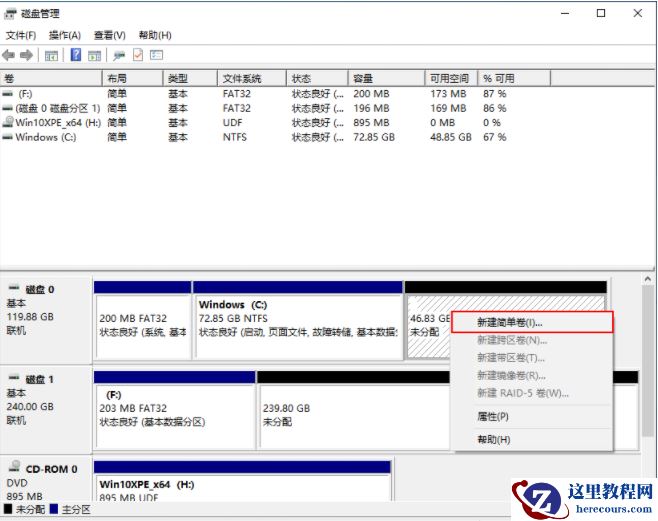Screen dimensions: 658x521
Task: Toggle the console tree toolbar icon
Action: [x=51, y=55]
